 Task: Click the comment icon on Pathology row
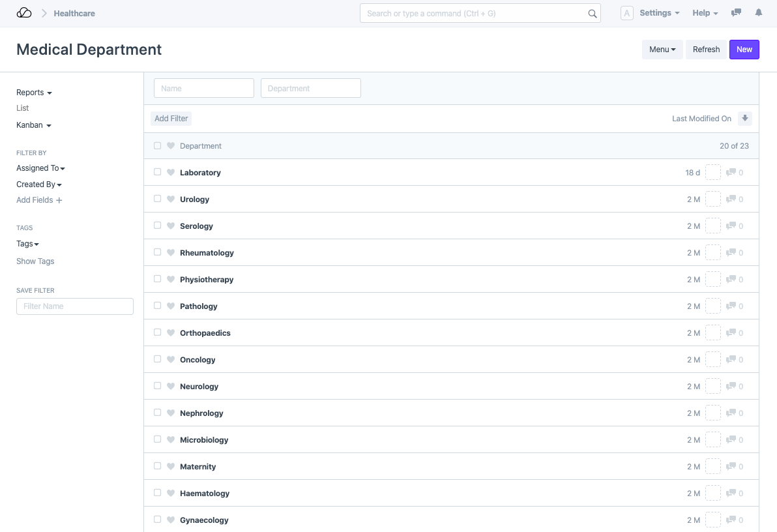point(731,306)
